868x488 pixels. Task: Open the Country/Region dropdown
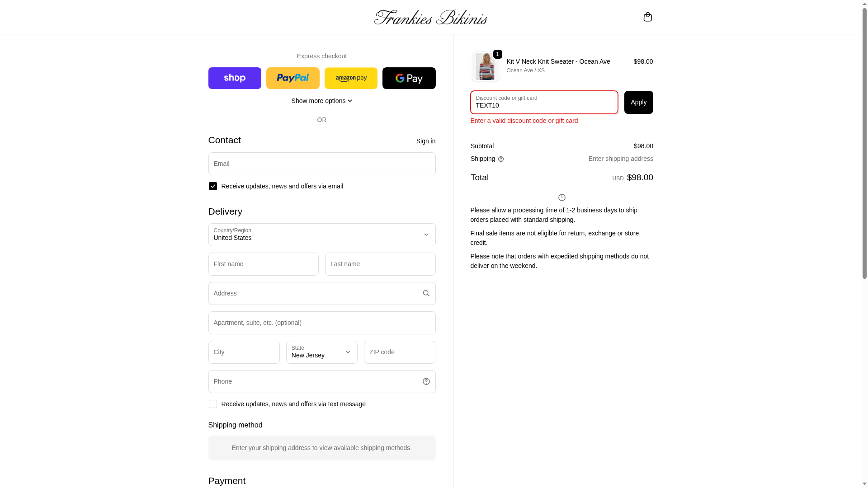coord(322,235)
